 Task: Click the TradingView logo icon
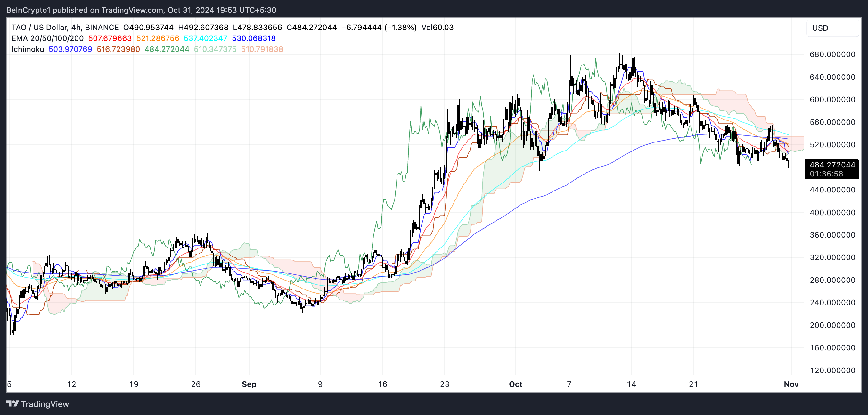(12, 403)
